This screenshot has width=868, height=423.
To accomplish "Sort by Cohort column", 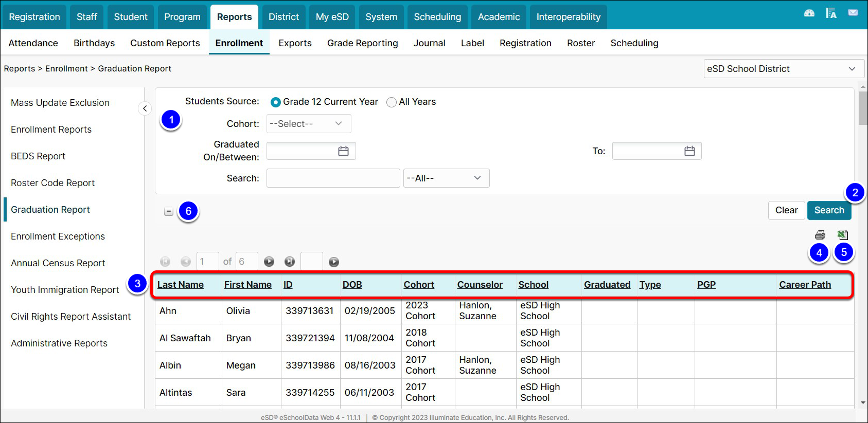I will pyautogui.click(x=419, y=285).
